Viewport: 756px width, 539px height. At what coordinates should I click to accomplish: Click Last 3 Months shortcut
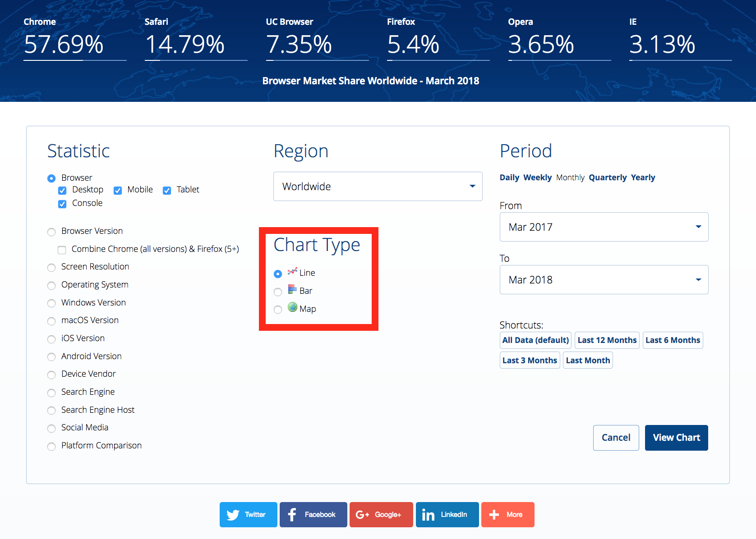coord(530,361)
